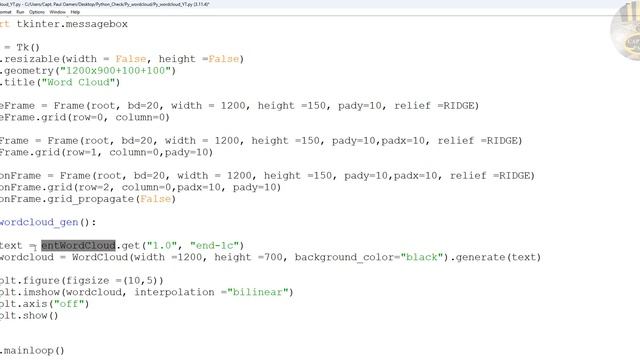Viewport: 640px width, 360px height.
Task: Click the resizable method name
Action: click(32, 59)
